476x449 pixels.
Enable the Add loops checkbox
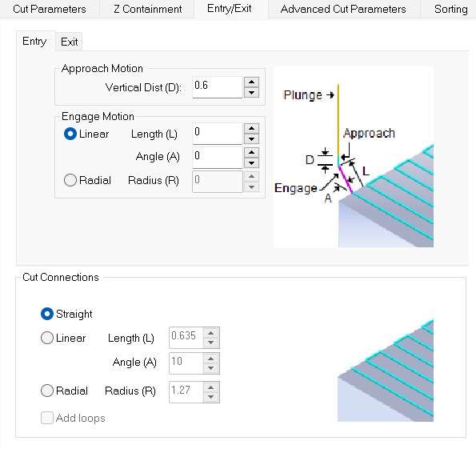47,418
